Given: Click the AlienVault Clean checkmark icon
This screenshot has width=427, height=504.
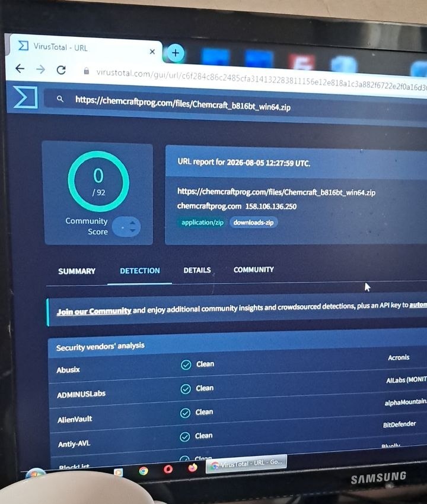Looking at the screenshot, I should pos(185,413).
